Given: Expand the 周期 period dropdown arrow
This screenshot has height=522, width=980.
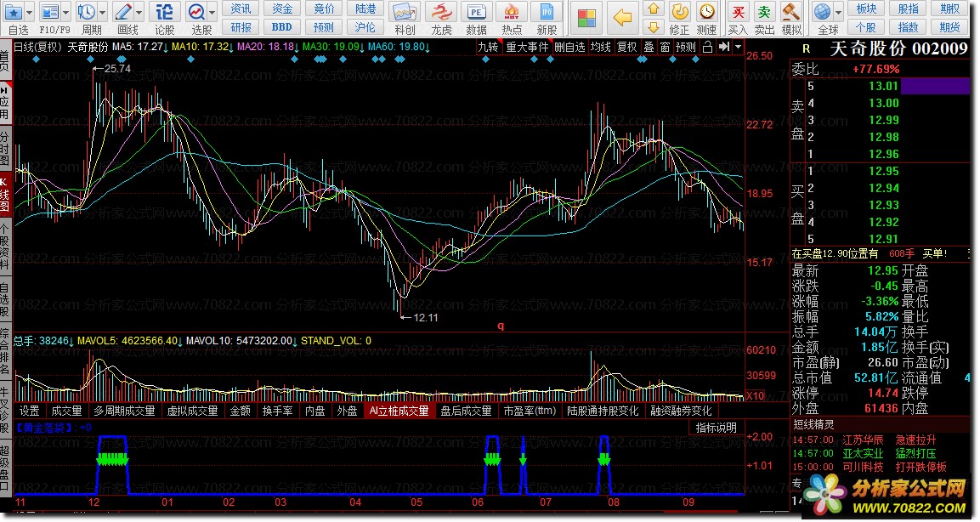Looking at the screenshot, I should coord(103,13).
